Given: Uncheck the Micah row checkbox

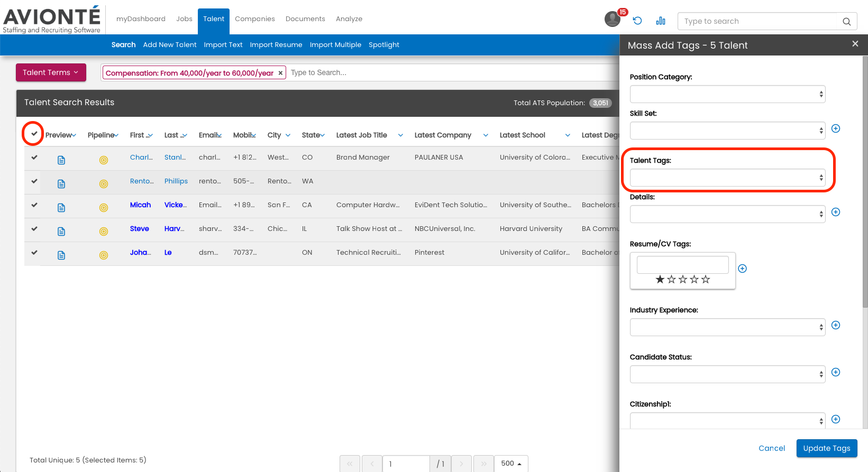Looking at the screenshot, I should pos(34,205).
